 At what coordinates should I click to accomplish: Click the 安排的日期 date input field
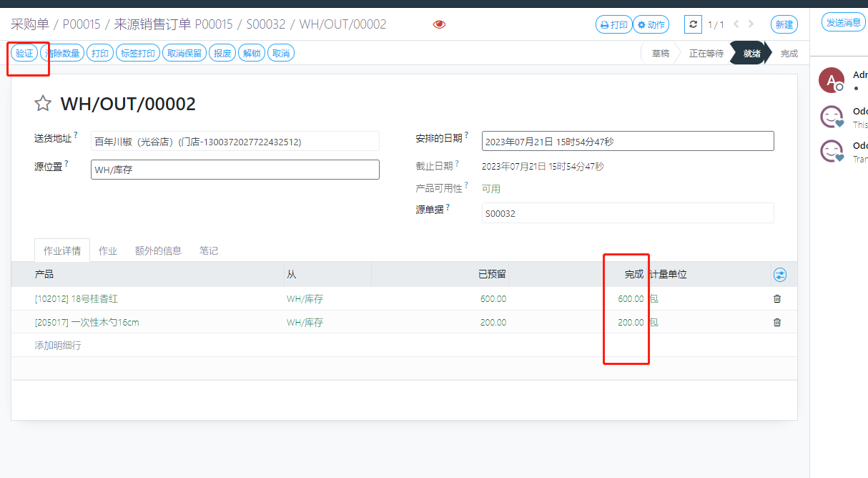pyautogui.click(x=627, y=142)
